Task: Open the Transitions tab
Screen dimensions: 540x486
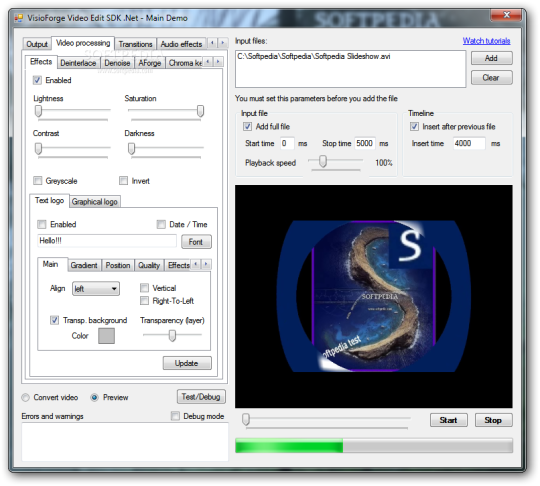Action: tap(135, 44)
